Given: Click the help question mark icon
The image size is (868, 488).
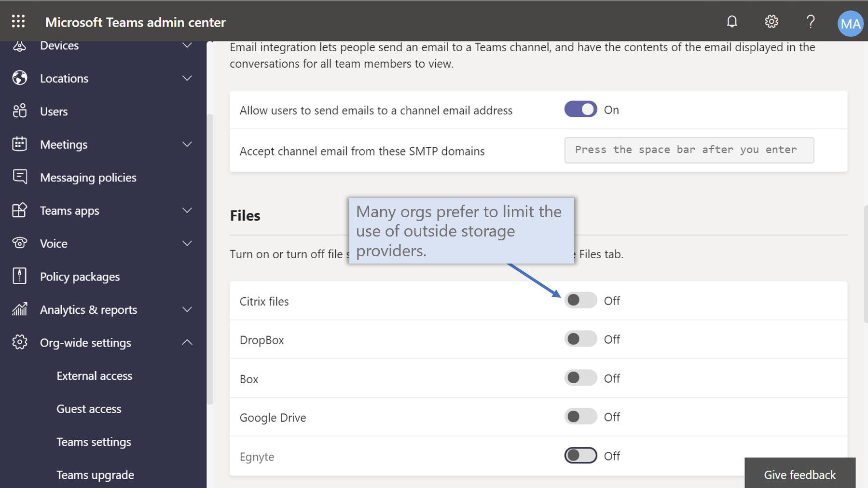Looking at the screenshot, I should click(x=811, y=22).
